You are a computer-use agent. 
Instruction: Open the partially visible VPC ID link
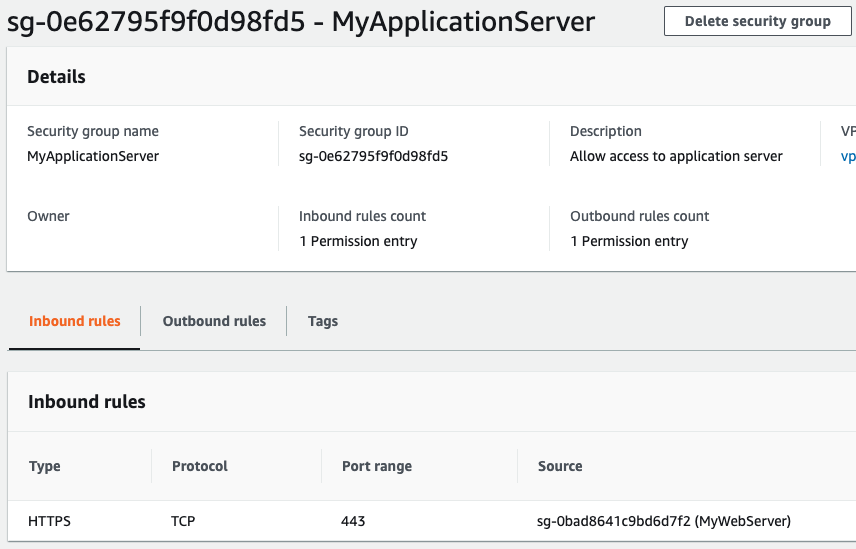[x=848, y=156]
